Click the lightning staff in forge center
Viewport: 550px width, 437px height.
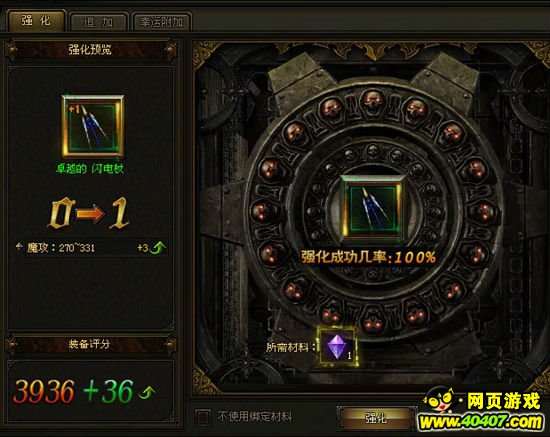point(373,210)
